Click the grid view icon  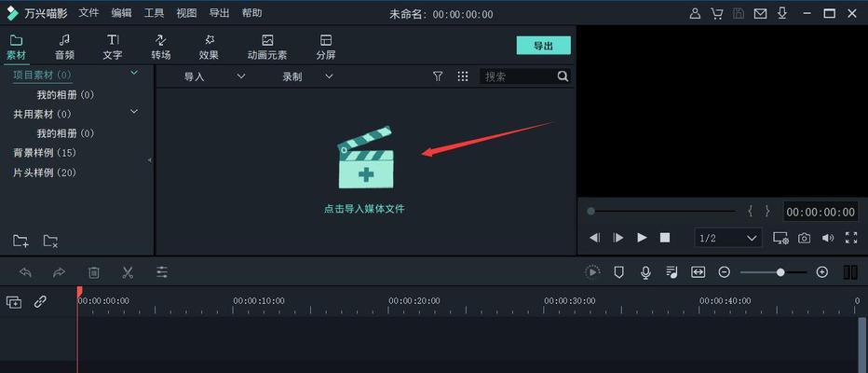[463, 76]
